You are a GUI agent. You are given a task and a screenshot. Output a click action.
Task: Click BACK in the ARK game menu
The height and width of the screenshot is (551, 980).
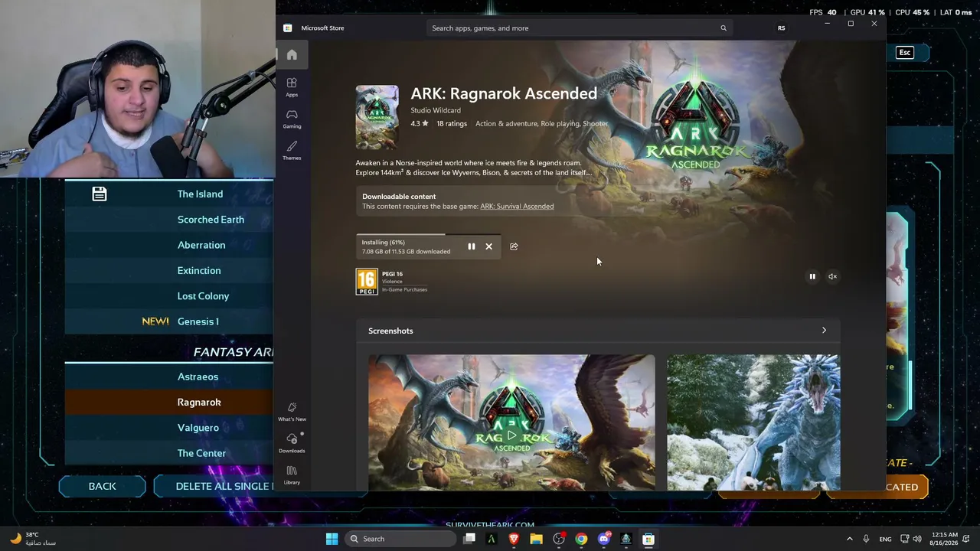tap(102, 487)
